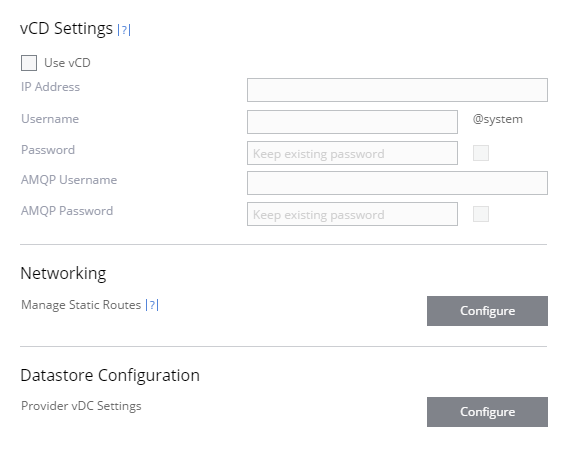This screenshot has width=567, height=473.
Task: Toggle checkbox beside the AMQP Password field
Action: [481, 214]
